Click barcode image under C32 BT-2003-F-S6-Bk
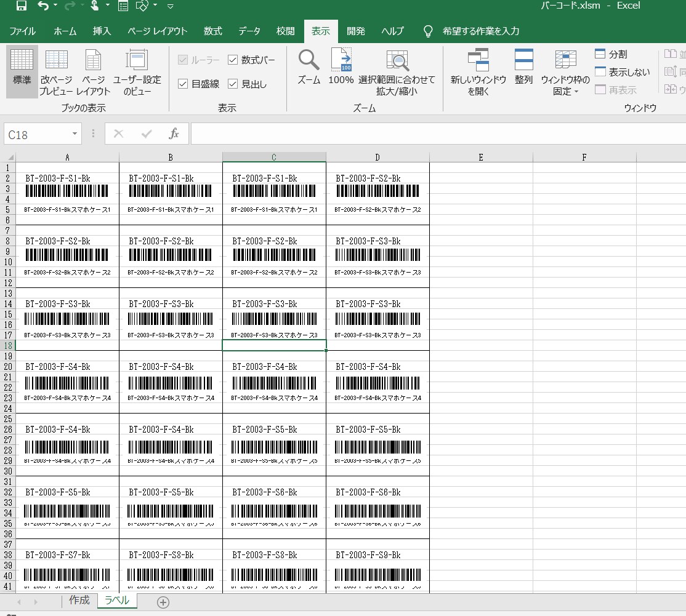The image size is (686, 616). coord(274,511)
